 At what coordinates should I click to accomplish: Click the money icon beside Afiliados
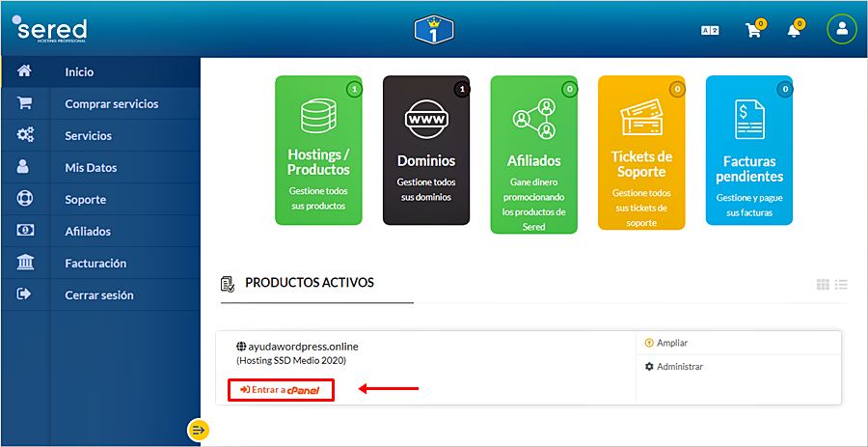click(x=25, y=231)
